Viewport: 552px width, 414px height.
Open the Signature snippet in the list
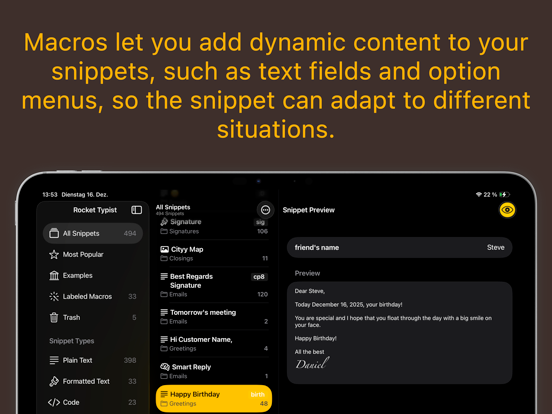[214, 226]
